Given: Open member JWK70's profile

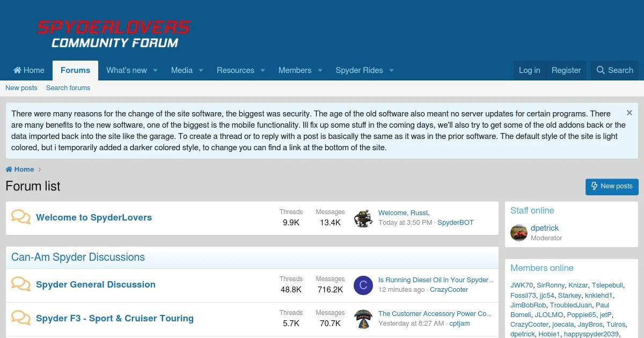Looking at the screenshot, I should (x=522, y=285).
